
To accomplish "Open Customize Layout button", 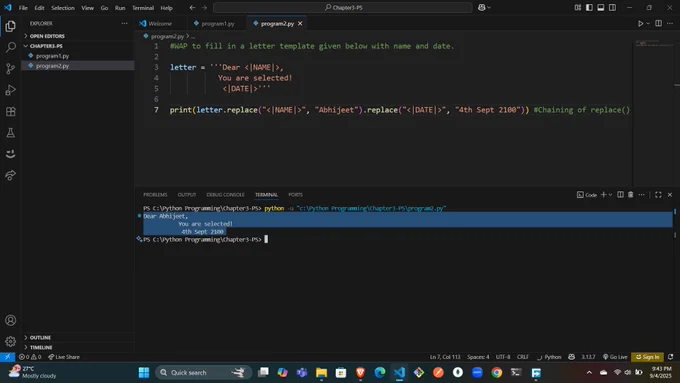I will click(x=578, y=7).
